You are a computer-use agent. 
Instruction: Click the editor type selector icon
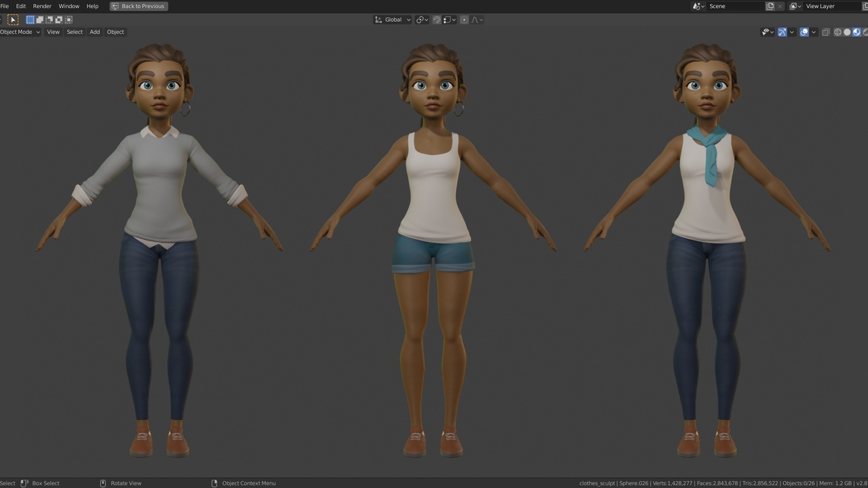click(3, 20)
